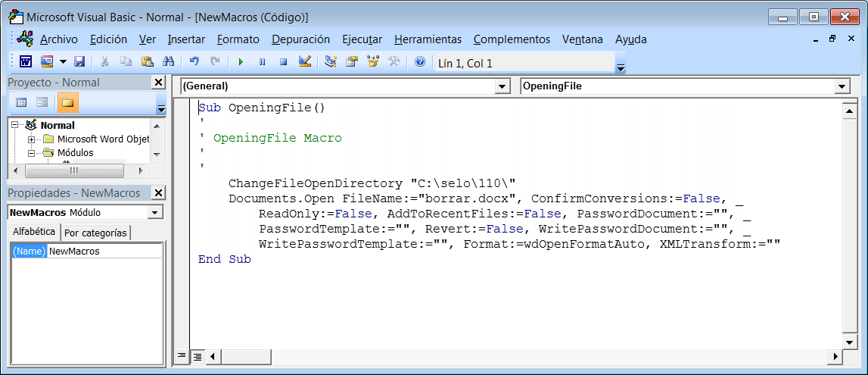Open the Herramientas menu

tap(428, 39)
